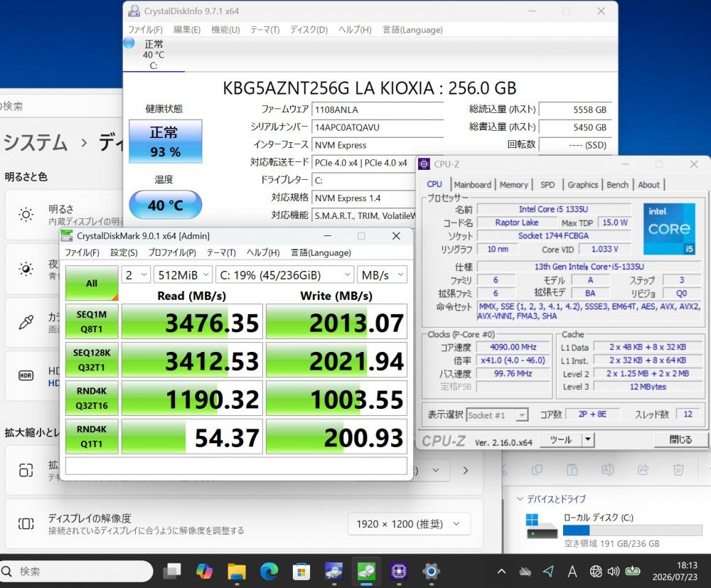The height and width of the screenshot is (588, 711).
Task: Open 言語(Language) menu in CrystalDiskInfo
Action: [412, 30]
